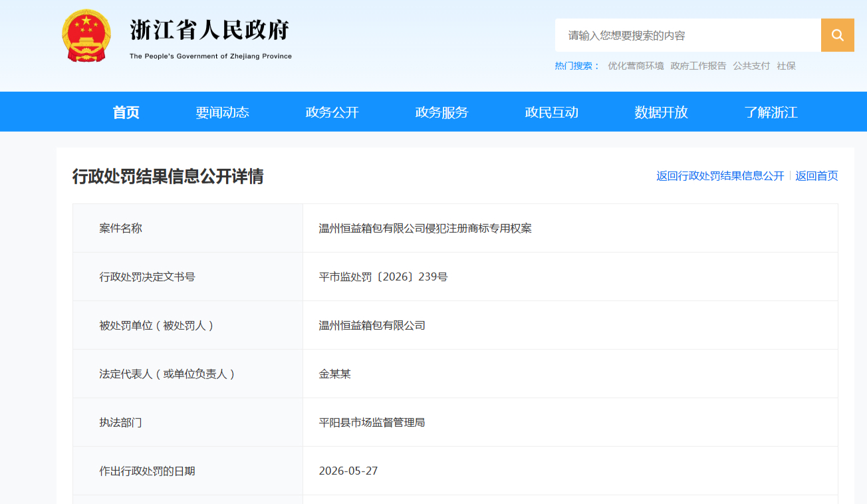Select hot search term 社保

coord(786,66)
